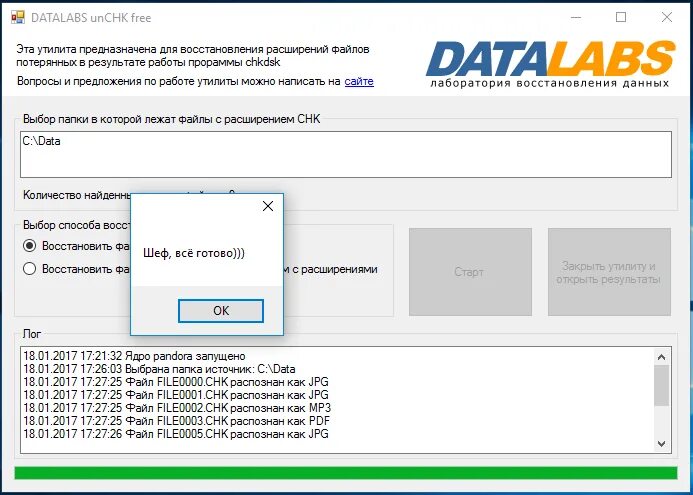Click the 'Шеф, всё готово)))' message text
This screenshot has width=693, height=495.
pyautogui.click(x=194, y=253)
